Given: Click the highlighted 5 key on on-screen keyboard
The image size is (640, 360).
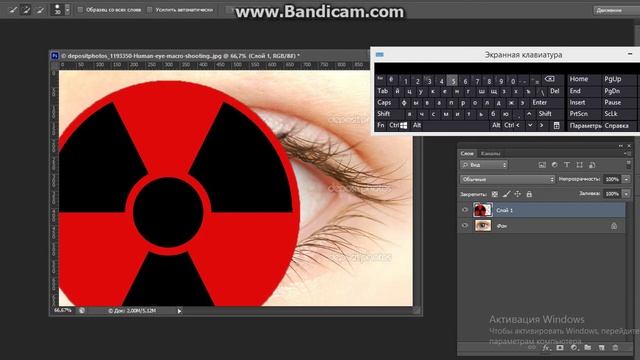Looking at the screenshot, I should [x=452, y=80].
